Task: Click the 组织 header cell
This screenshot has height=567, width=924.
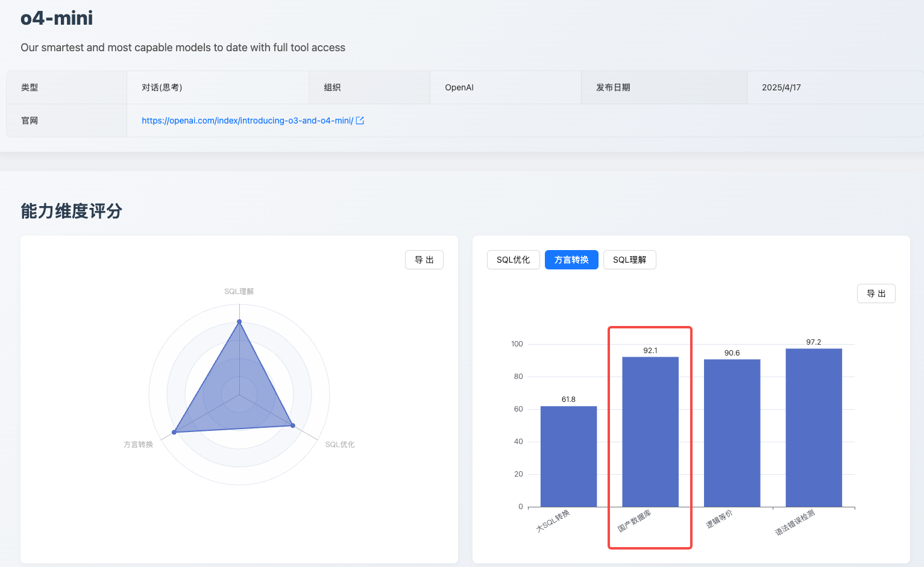Action: point(369,87)
